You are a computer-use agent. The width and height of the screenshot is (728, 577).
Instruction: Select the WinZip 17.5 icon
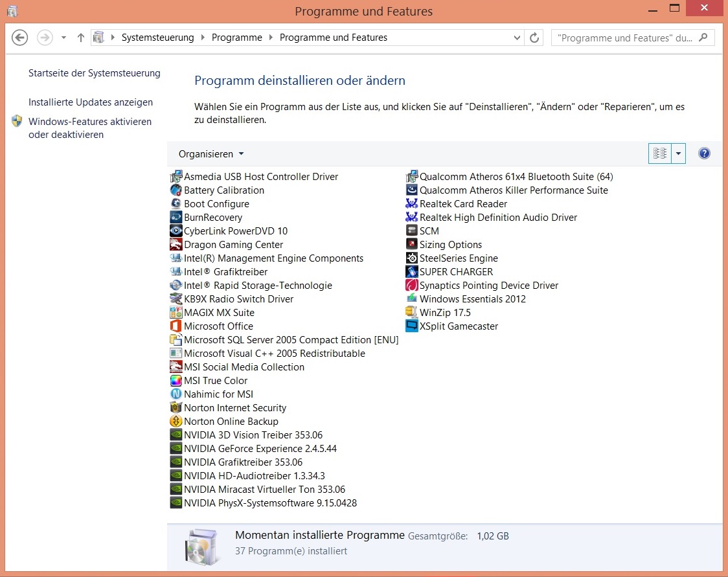click(412, 312)
